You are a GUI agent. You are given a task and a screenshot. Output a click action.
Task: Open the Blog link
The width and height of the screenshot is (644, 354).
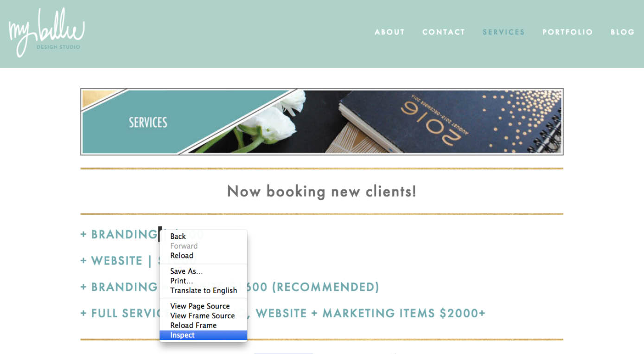[x=623, y=32]
